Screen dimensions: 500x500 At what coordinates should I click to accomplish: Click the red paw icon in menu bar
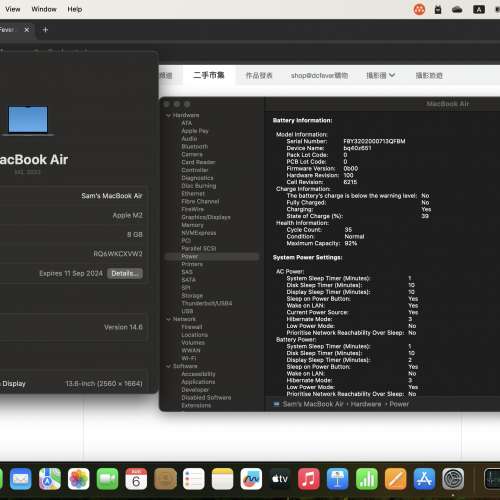tap(419, 9)
